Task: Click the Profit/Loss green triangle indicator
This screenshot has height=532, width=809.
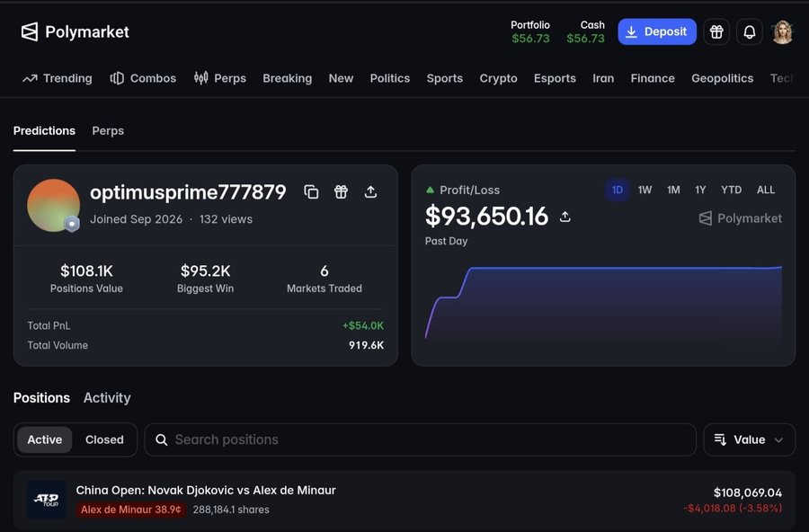Action: tap(430, 190)
